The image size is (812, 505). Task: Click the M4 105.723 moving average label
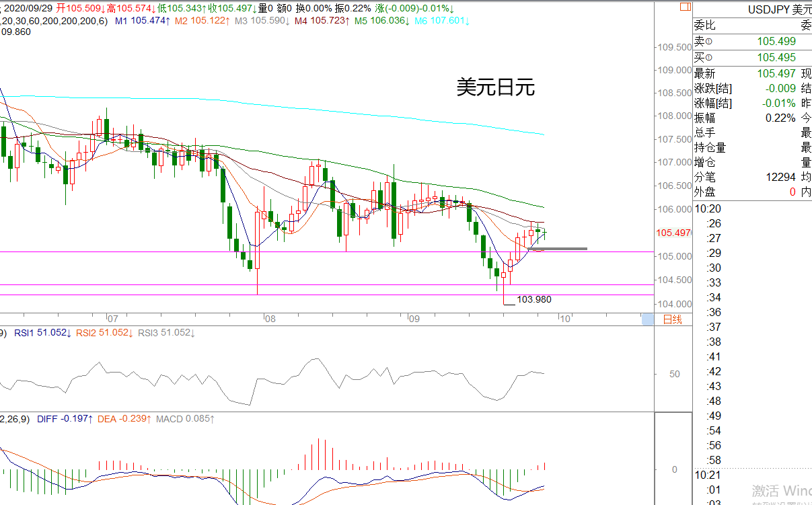coord(322,21)
